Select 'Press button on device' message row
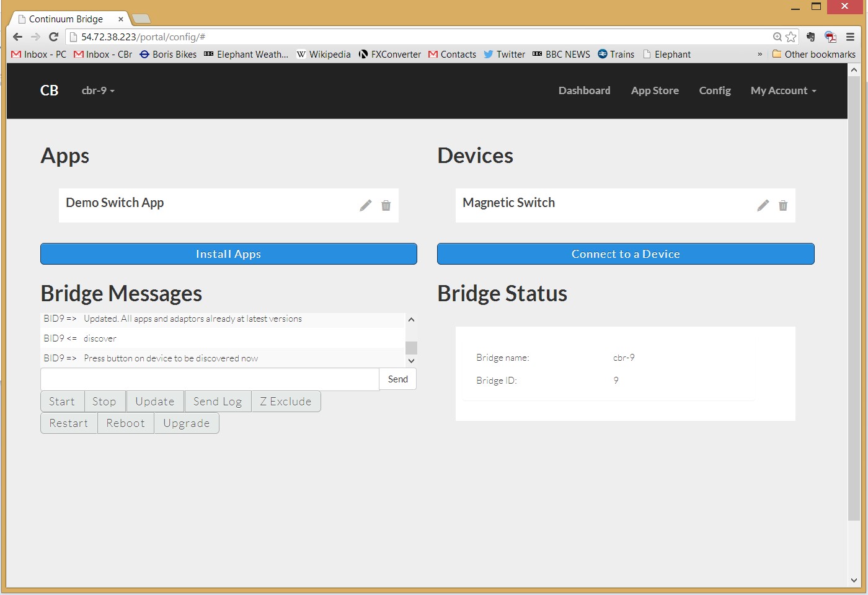The width and height of the screenshot is (868, 595). pos(223,358)
